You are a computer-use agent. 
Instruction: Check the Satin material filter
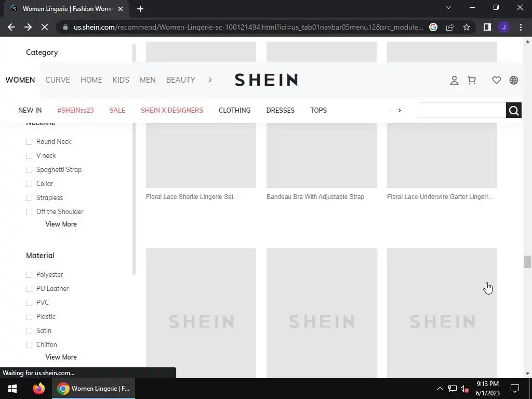click(29, 331)
